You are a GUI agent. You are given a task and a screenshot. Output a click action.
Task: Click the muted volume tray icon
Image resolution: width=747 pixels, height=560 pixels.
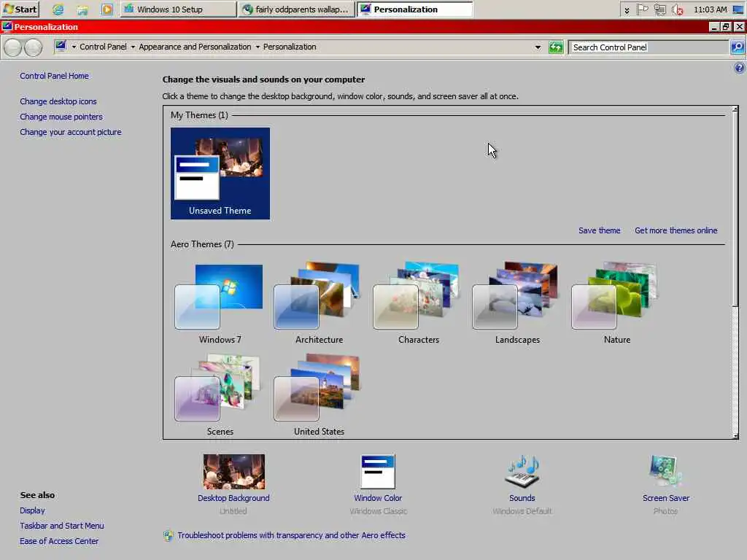point(677,9)
